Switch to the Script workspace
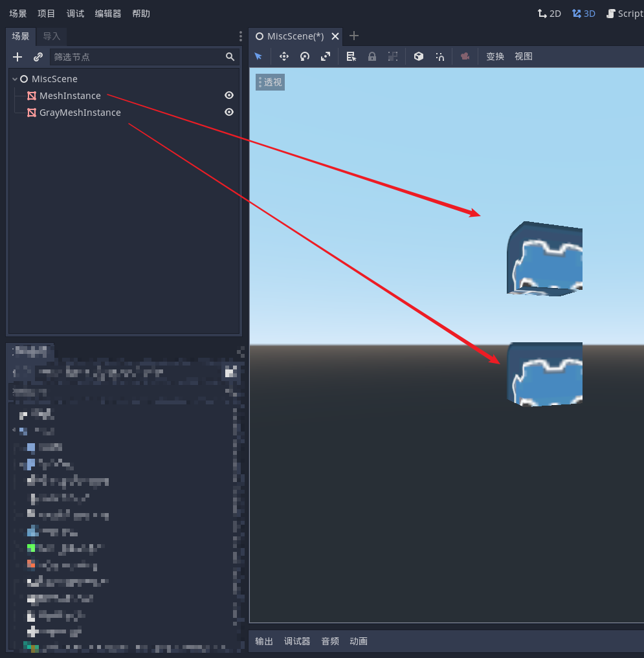Image resolution: width=644 pixels, height=658 pixels. [625, 14]
